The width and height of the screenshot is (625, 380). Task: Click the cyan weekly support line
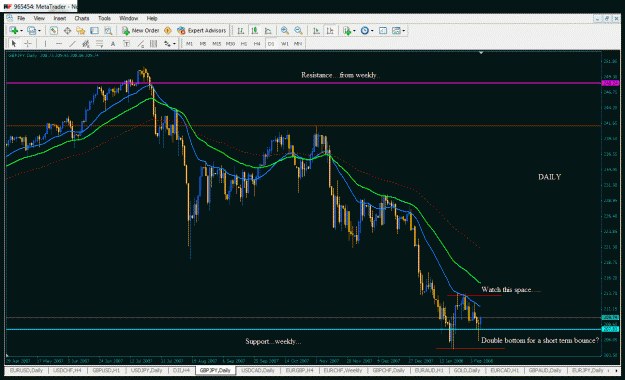click(x=303, y=329)
